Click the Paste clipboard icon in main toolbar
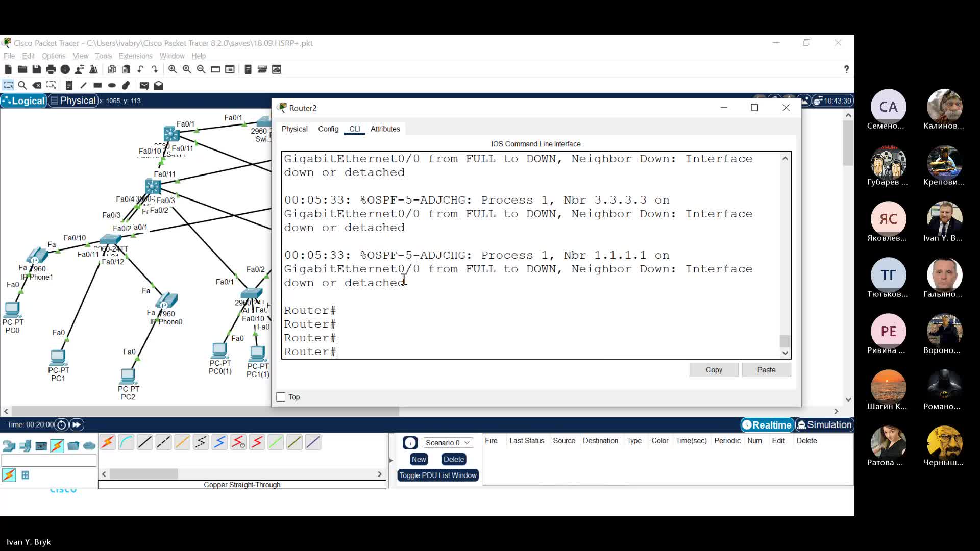The height and width of the screenshot is (551, 980). 126,69
